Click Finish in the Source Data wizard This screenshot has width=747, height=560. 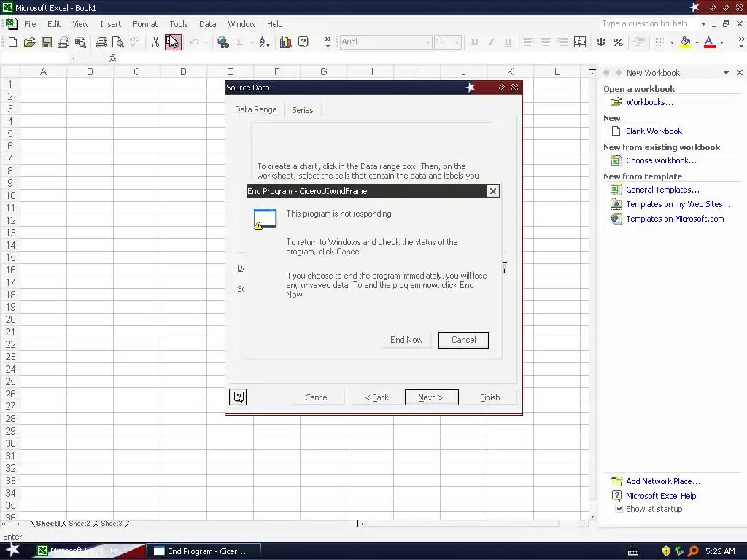[489, 397]
